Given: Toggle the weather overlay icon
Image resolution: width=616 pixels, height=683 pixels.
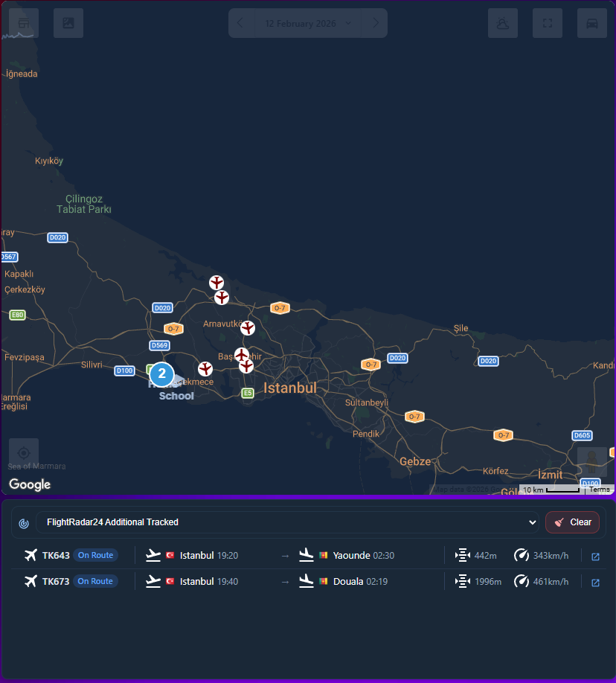Looking at the screenshot, I should click(x=503, y=23).
